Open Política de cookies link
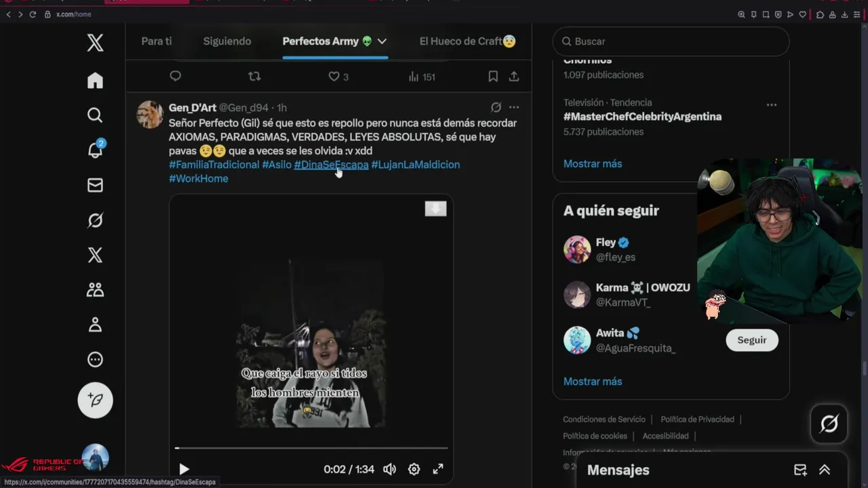This screenshot has height=488, width=868. (595, 436)
